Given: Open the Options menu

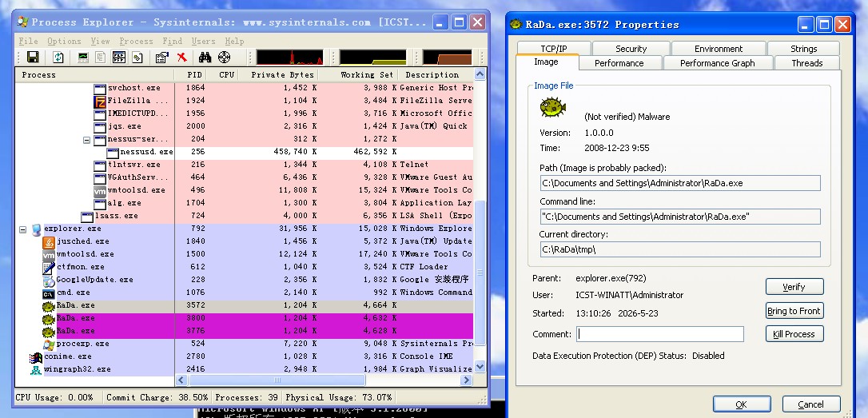Looking at the screenshot, I should pyautogui.click(x=64, y=41).
